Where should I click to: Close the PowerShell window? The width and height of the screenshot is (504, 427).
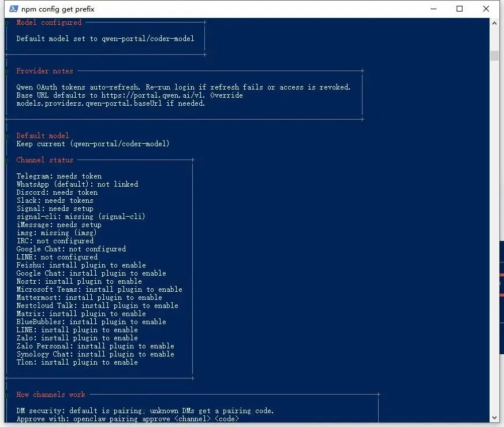pos(486,9)
